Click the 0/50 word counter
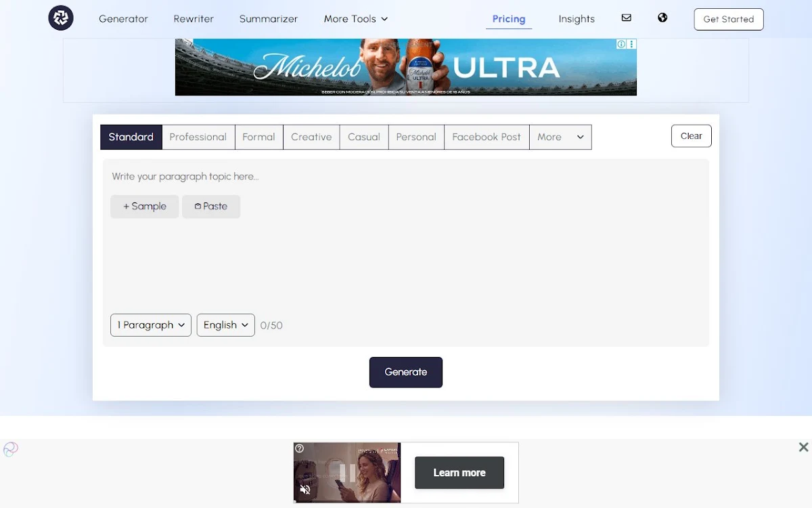 click(271, 326)
